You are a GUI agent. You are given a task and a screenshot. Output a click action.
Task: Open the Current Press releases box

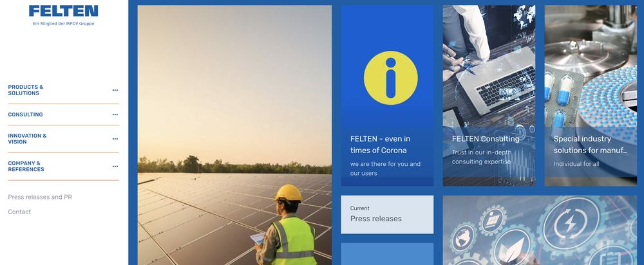pos(387,215)
